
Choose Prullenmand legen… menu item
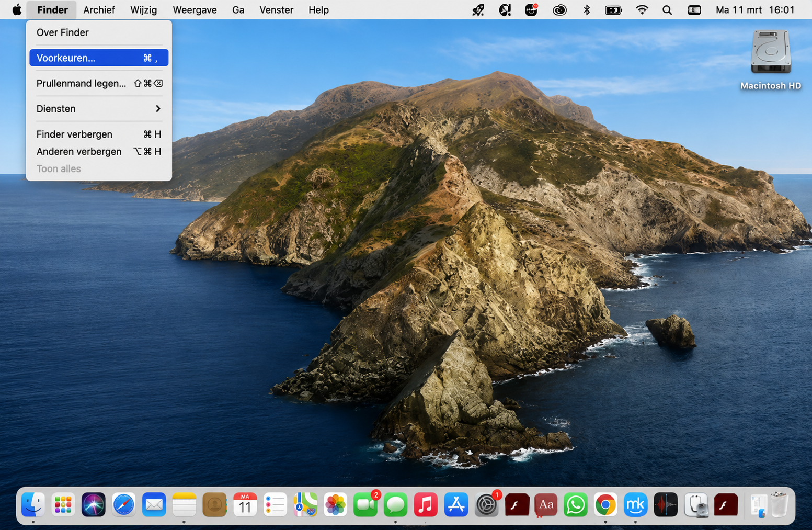[99, 83]
